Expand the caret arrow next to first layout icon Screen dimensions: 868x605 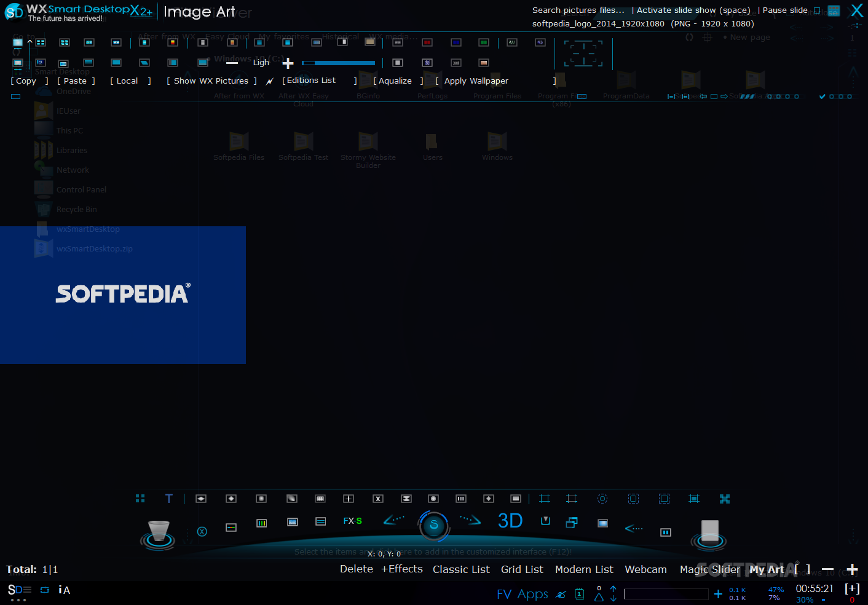click(30, 42)
